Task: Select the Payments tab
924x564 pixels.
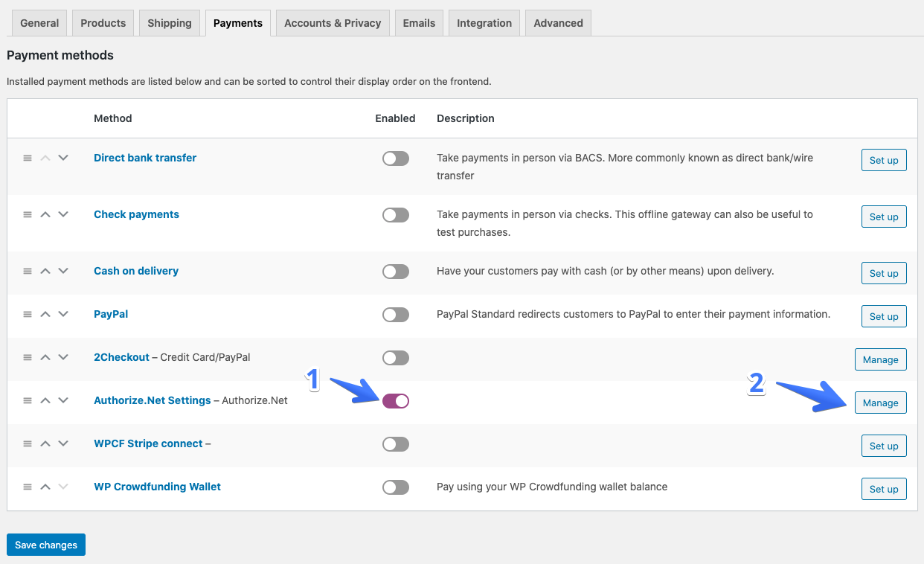Action: tap(238, 23)
